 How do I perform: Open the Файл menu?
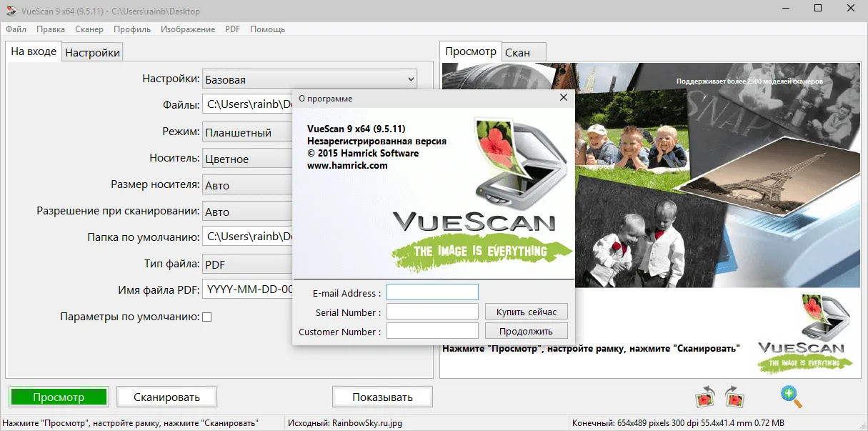[16, 29]
